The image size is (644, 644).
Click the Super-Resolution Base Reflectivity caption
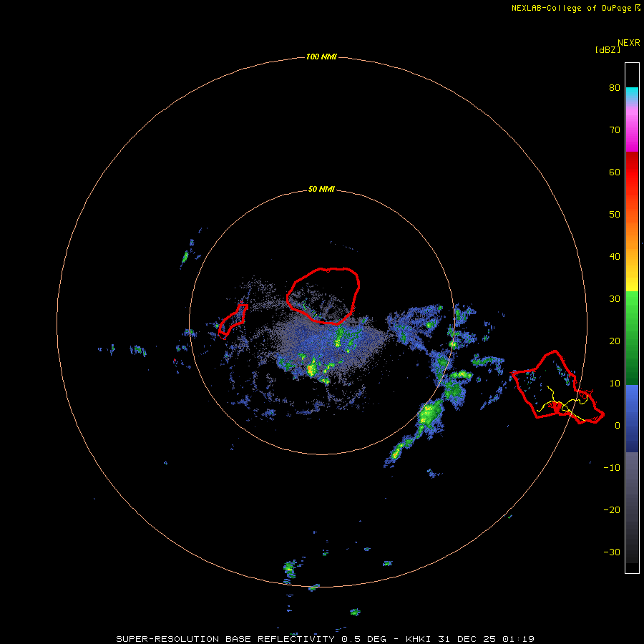click(x=326, y=639)
